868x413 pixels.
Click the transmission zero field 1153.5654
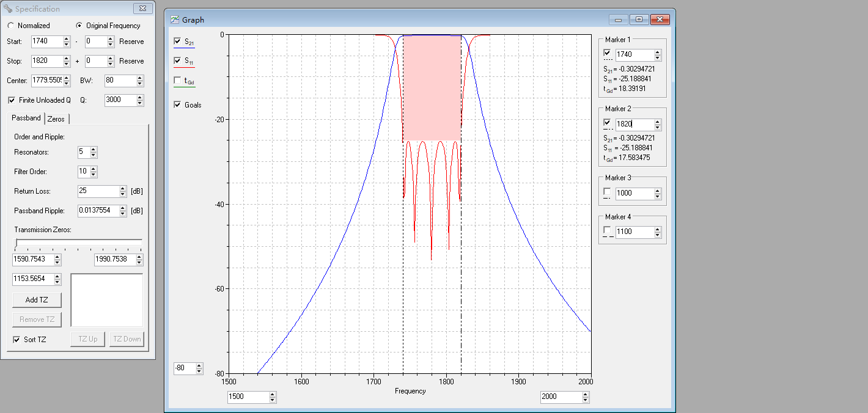(33, 279)
